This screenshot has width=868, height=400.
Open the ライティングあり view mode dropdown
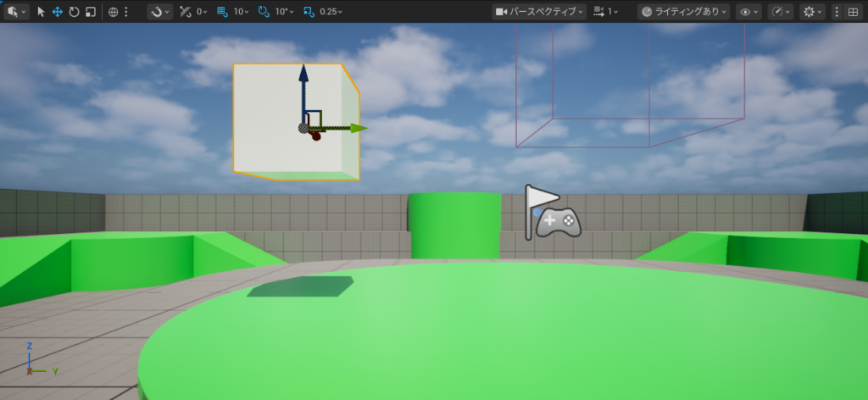coord(684,12)
